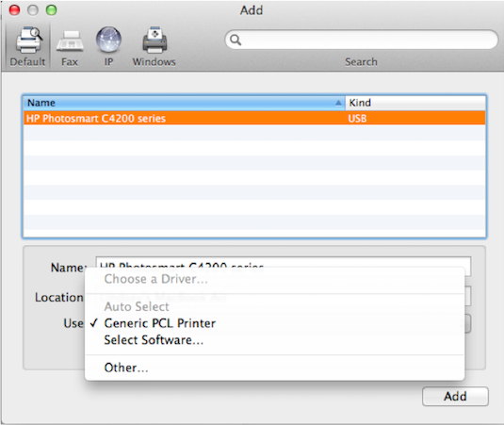Click the Kind column header
Image resolution: width=504 pixels, height=425 pixels.
point(415,103)
